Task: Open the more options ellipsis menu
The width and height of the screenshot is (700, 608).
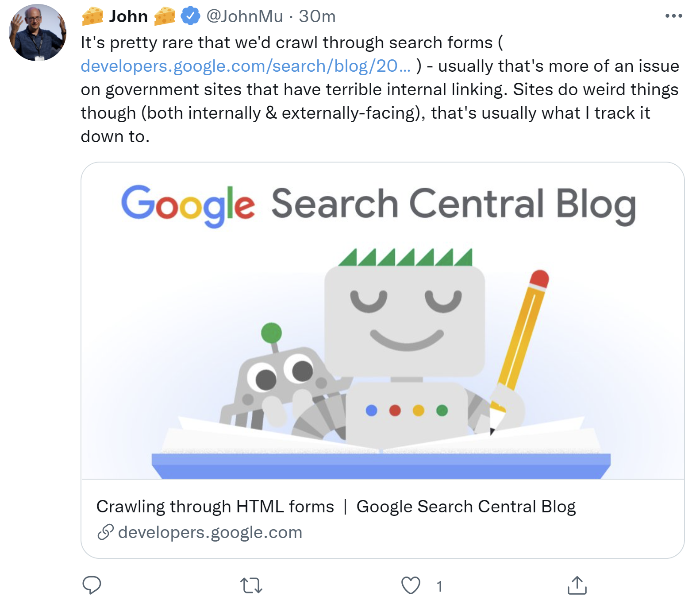Action: pos(674,15)
